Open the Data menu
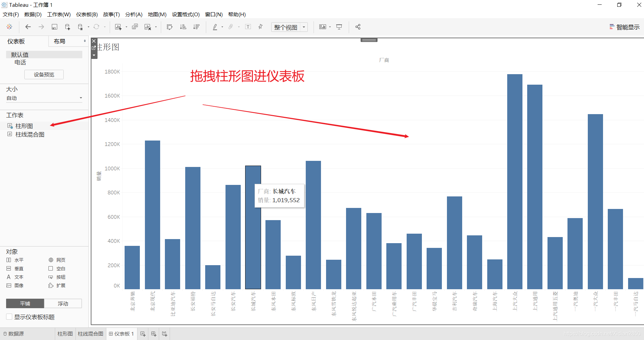644x340 pixels. [x=33, y=15]
